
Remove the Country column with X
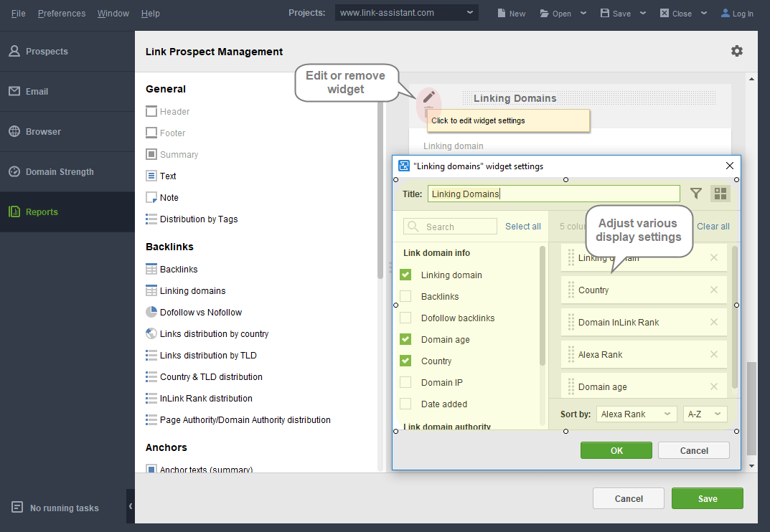coord(714,290)
